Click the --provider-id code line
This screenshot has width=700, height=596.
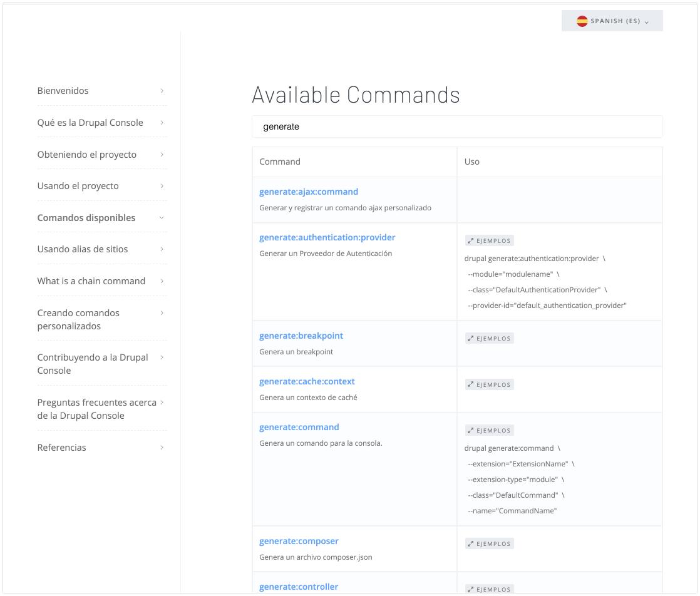(547, 306)
